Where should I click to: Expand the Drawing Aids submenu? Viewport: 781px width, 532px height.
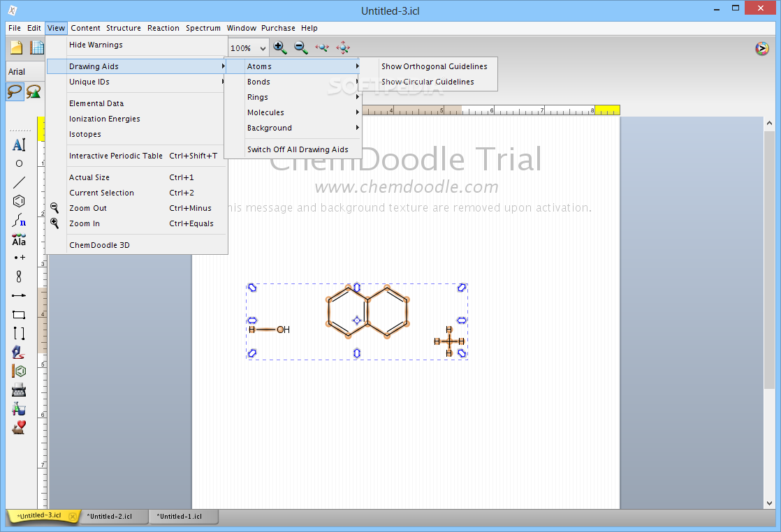137,66
